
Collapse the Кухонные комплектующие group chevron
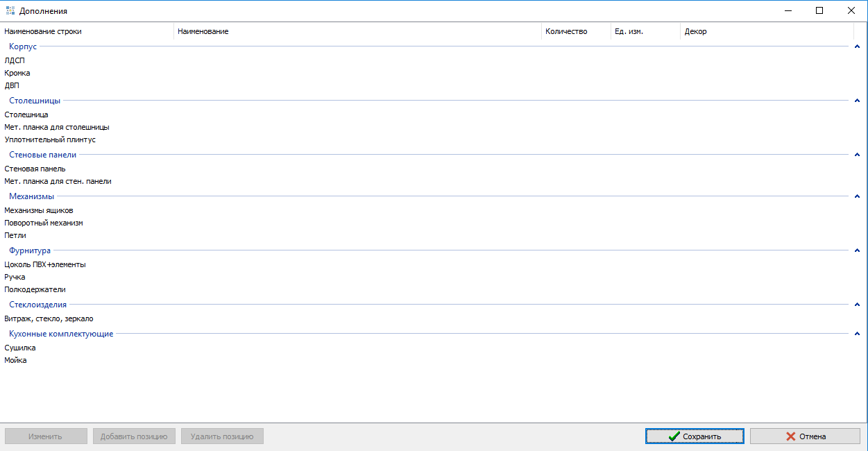(x=858, y=334)
